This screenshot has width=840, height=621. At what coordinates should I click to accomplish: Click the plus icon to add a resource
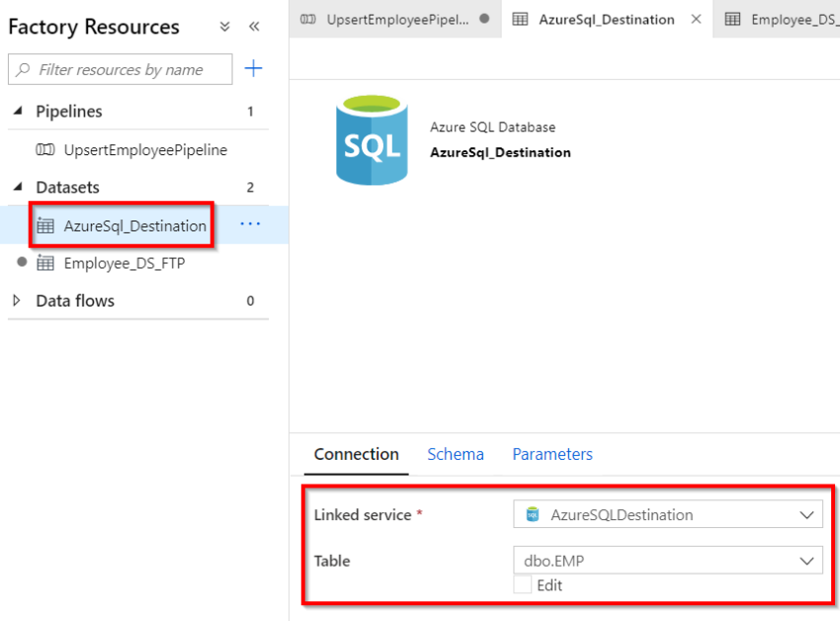pyautogui.click(x=255, y=69)
